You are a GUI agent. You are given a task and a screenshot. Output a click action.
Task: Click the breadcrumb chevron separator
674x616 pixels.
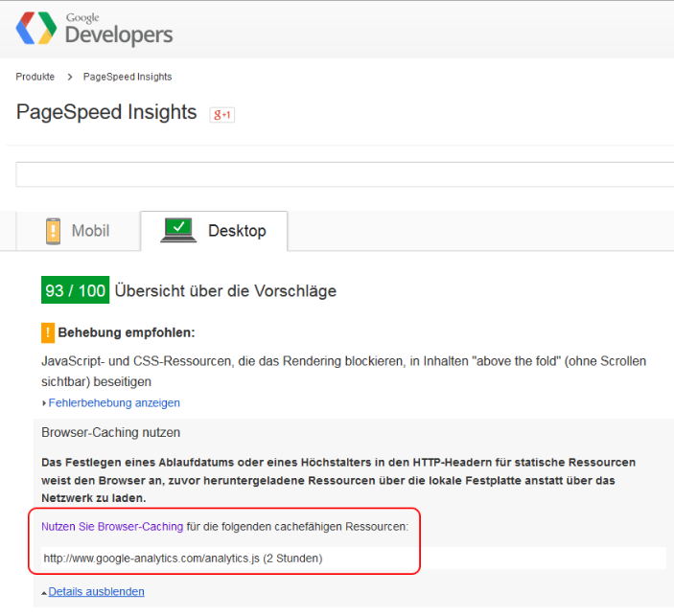pyautogui.click(x=70, y=77)
